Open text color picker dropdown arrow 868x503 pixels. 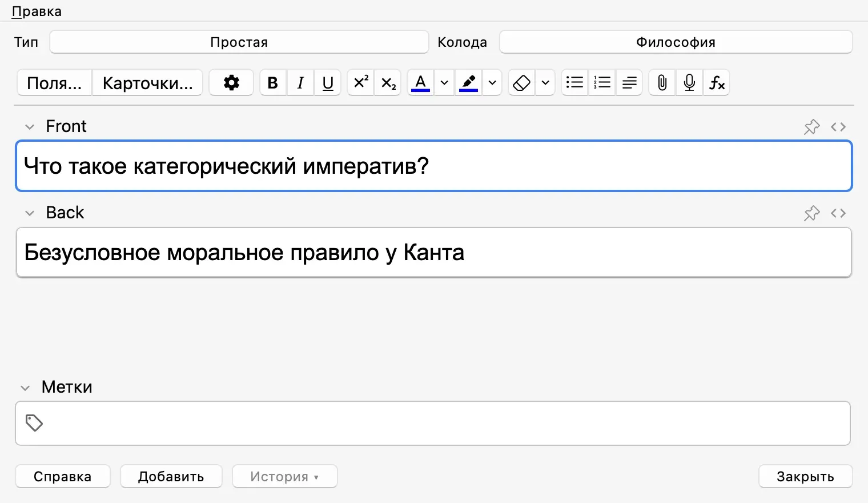444,83
